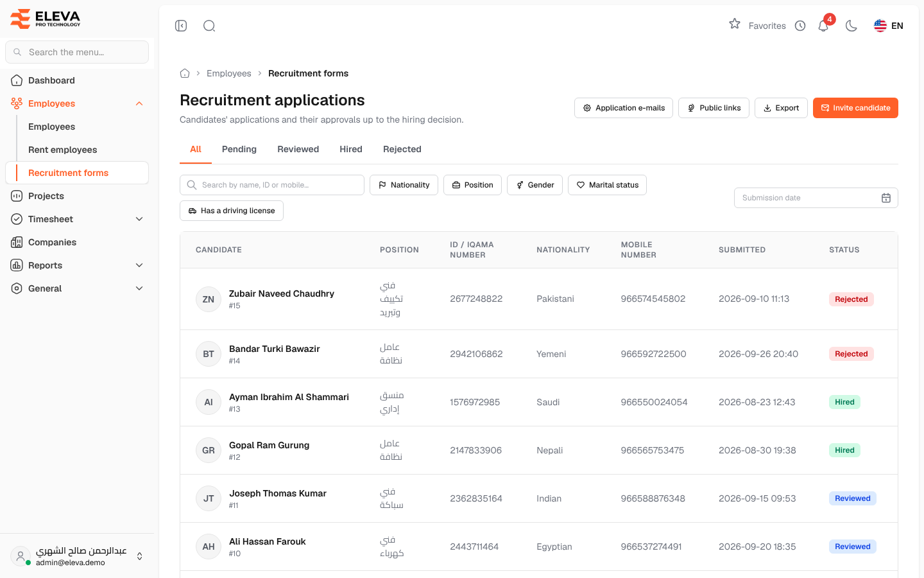Click the AH candidate avatar
This screenshot has height=578, width=924.
coord(209,547)
